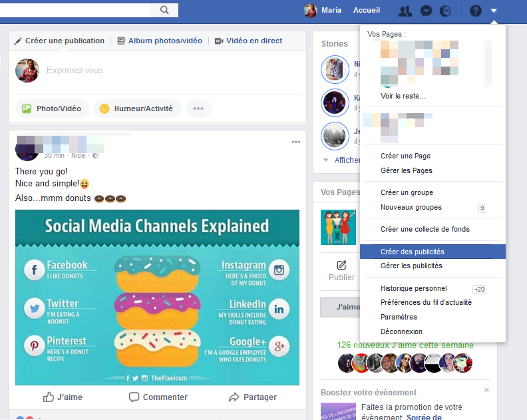Click Commenter under the post
Viewport: 527px width, 420px height.
[158, 397]
